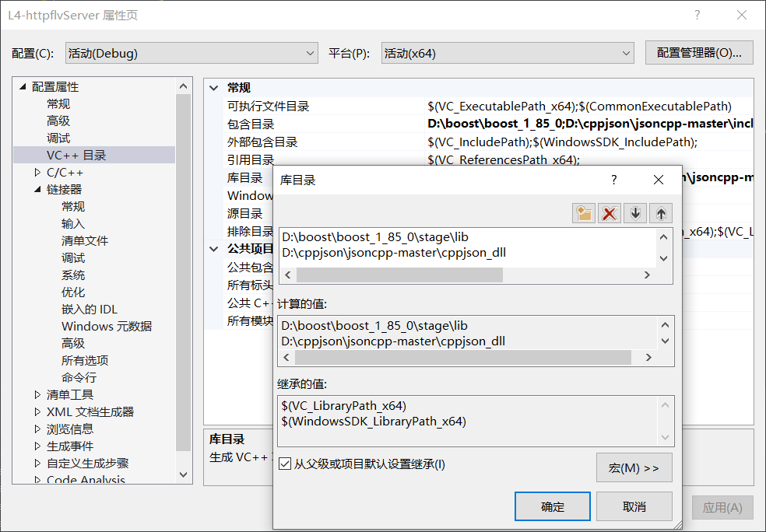This screenshot has width=766, height=532.
Task: Select 所有选项 under 链接器
Action: [x=85, y=360]
